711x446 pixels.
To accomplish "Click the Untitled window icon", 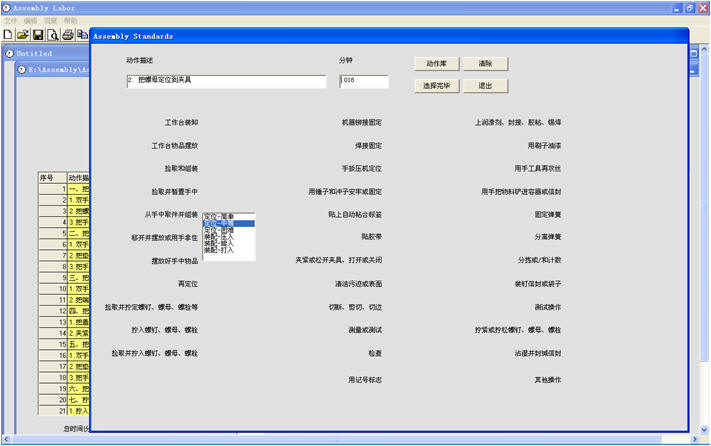I will click(x=9, y=53).
